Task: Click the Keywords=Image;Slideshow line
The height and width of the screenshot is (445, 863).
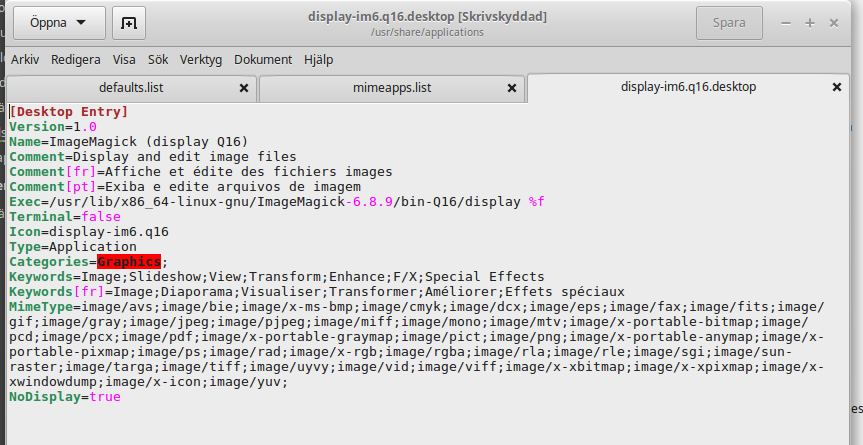Action: [x=277, y=277]
